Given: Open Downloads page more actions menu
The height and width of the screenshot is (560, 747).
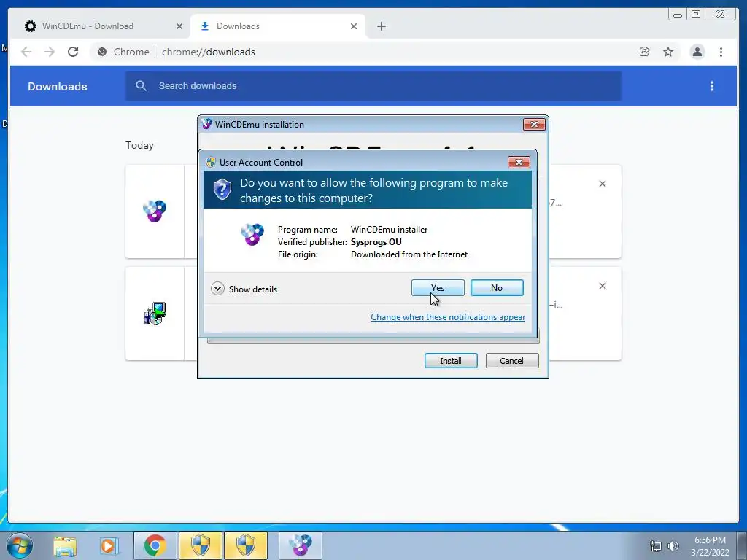Looking at the screenshot, I should [712, 86].
